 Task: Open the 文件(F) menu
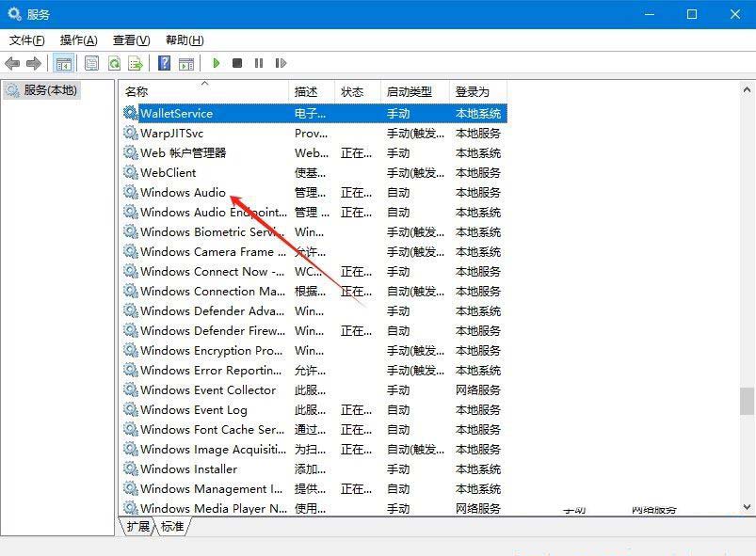pos(26,40)
